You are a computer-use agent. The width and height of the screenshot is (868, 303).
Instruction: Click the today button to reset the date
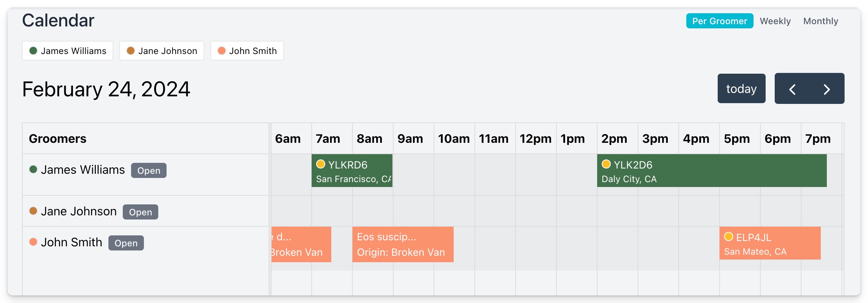(741, 88)
